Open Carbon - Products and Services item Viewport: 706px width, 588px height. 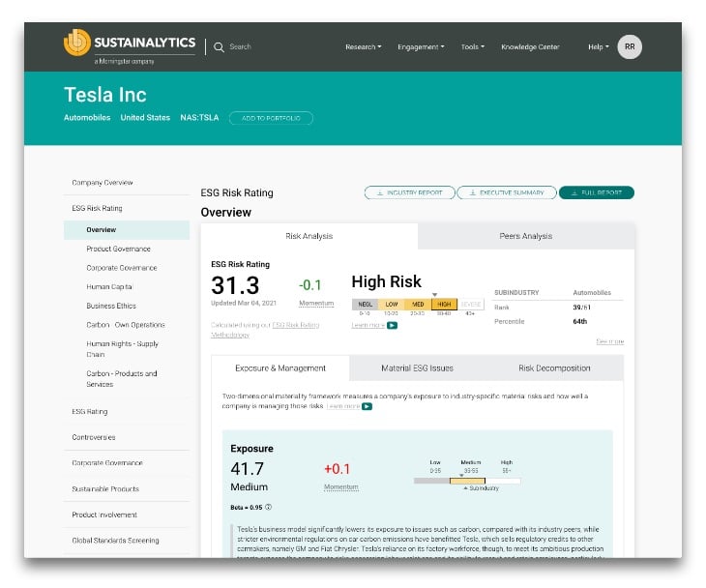(x=122, y=379)
